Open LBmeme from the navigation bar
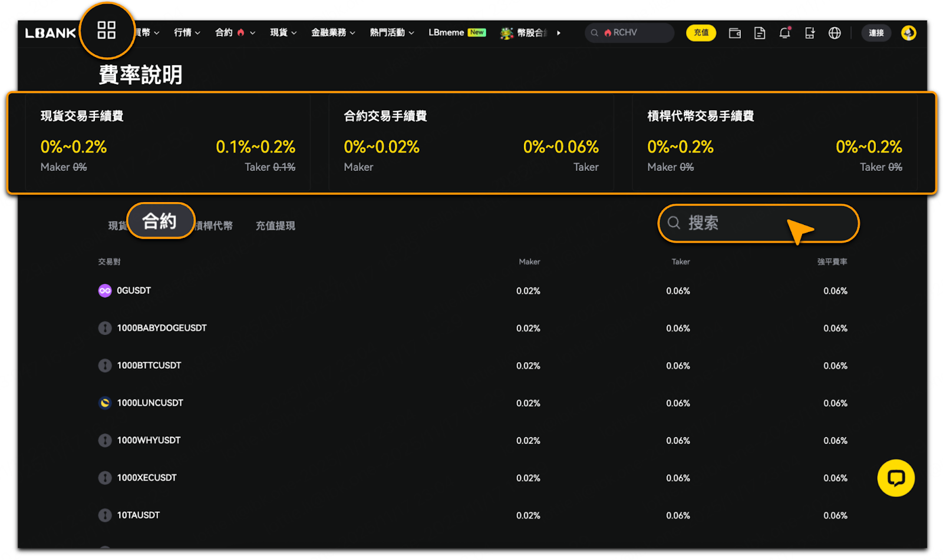The height and width of the screenshot is (560, 943). pyautogui.click(x=457, y=33)
